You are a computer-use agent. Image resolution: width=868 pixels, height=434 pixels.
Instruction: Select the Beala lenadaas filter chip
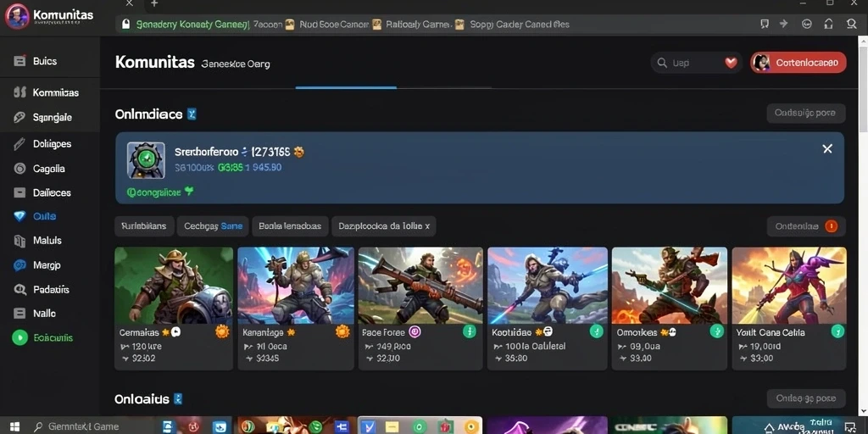[x=290, y=226]
